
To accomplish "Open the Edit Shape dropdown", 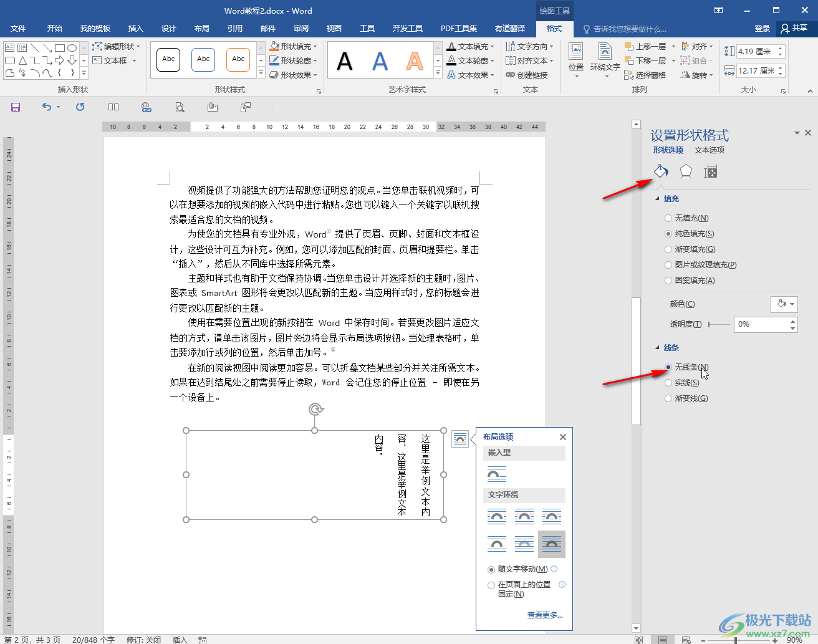I will point(117,46).
